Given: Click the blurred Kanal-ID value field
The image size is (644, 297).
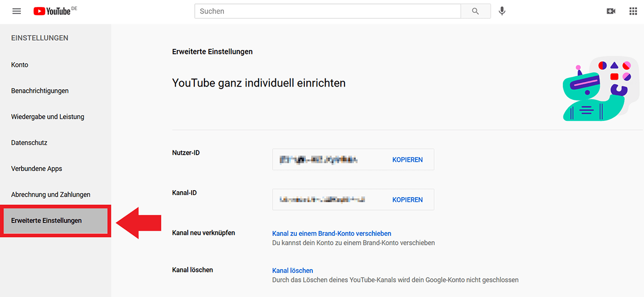Looking at the screenshot, I should pos(322,200).
